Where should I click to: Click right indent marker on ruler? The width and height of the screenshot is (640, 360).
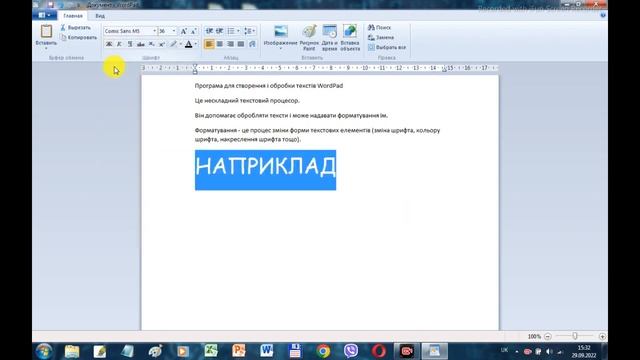[x=444, y=70]
